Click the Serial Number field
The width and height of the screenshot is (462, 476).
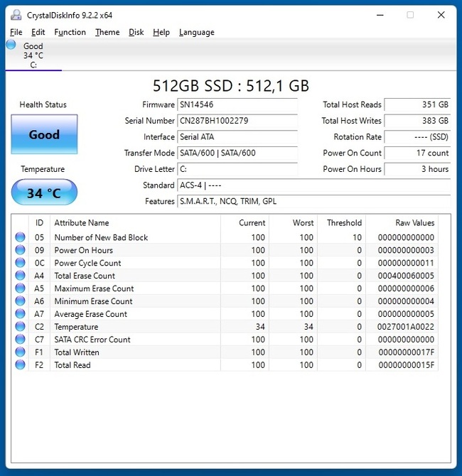pyautogui.click(x=237, y=121)
